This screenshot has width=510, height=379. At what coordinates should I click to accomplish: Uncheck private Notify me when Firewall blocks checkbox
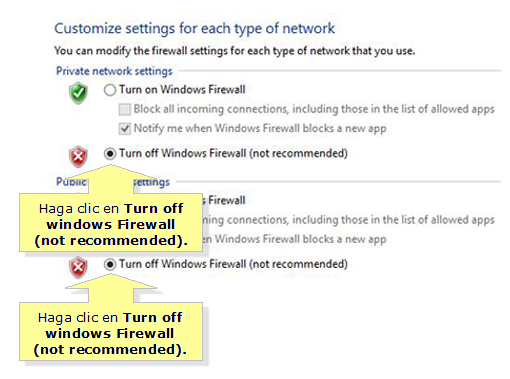click(x=125, y=129)
